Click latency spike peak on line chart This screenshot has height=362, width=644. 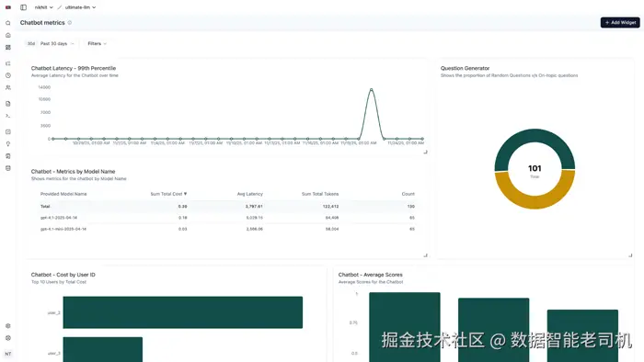372,89
